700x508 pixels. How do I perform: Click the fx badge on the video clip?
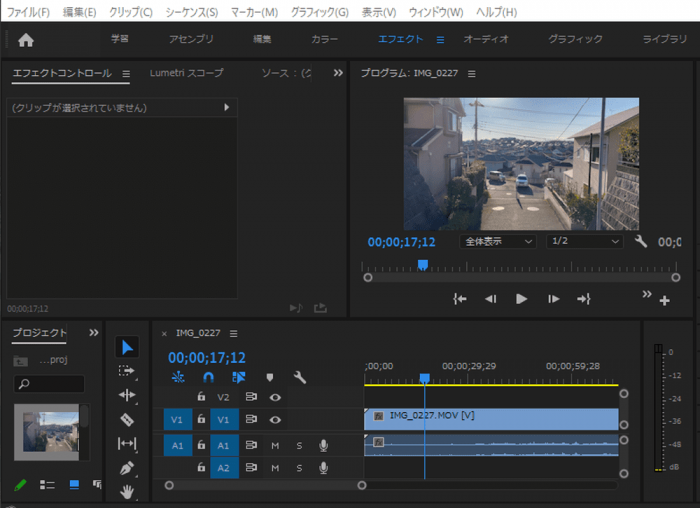pos(378,416)
